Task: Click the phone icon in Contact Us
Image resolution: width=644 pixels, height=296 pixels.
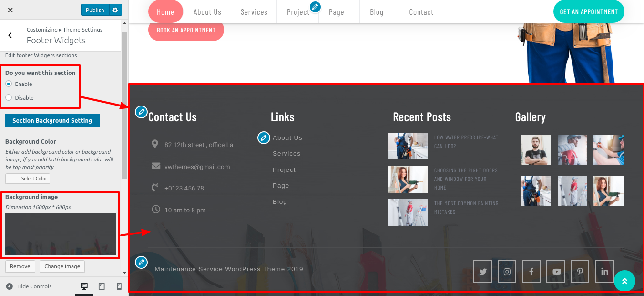Action: [x=155, y=187]
